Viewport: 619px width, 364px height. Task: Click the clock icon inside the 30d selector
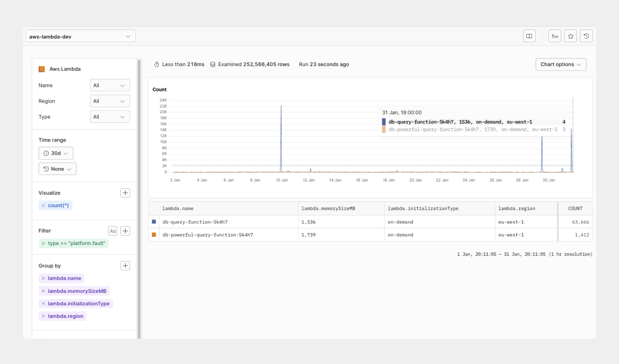pos(48,153)
